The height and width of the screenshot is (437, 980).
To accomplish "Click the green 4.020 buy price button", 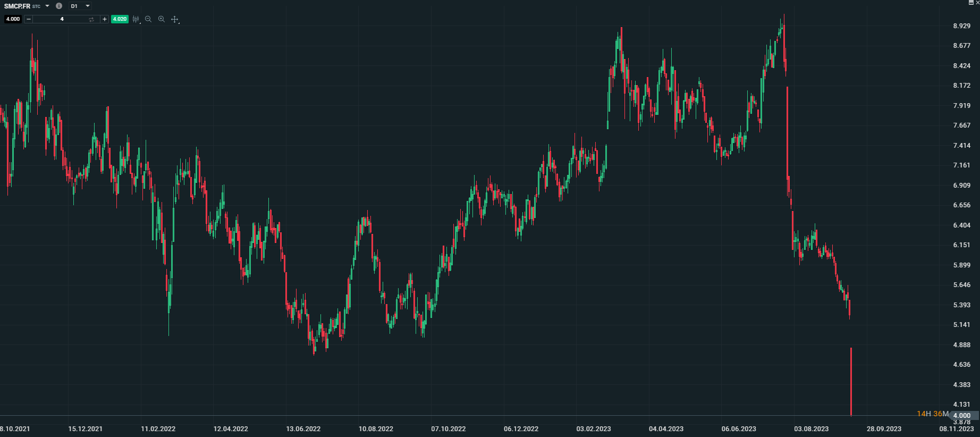I will point(120,19).
